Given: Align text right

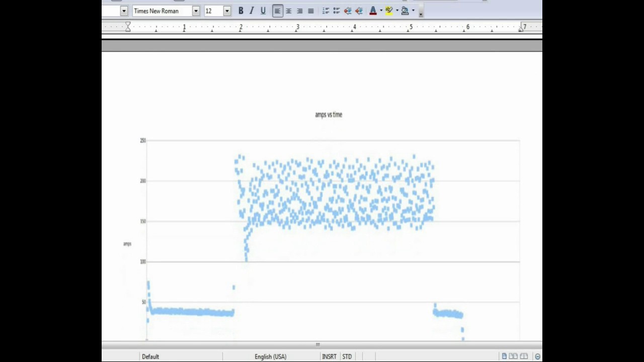Looking at the screenshot, I should pos(299,11).
